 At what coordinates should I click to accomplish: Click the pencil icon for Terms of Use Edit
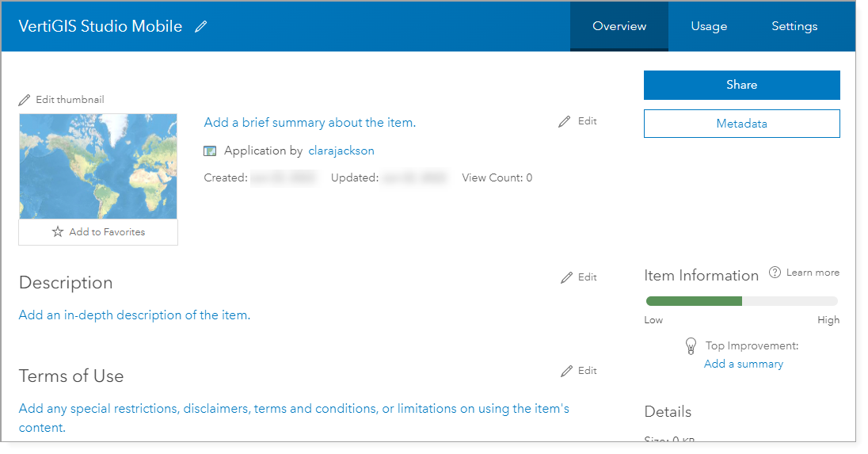pyautogui.click(x=566, y=371)
